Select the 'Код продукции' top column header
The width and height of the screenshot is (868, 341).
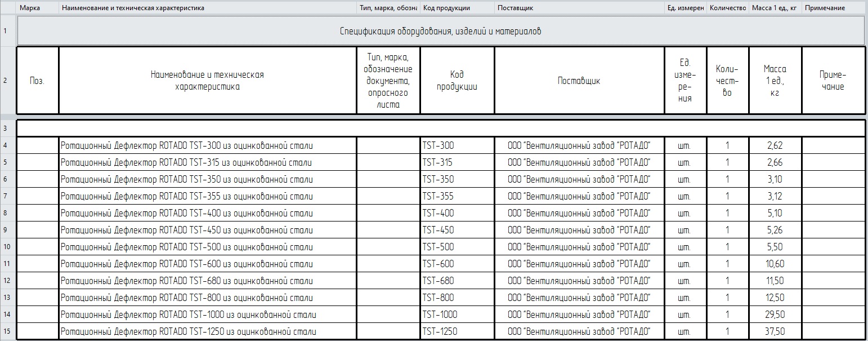coord(457,8)
